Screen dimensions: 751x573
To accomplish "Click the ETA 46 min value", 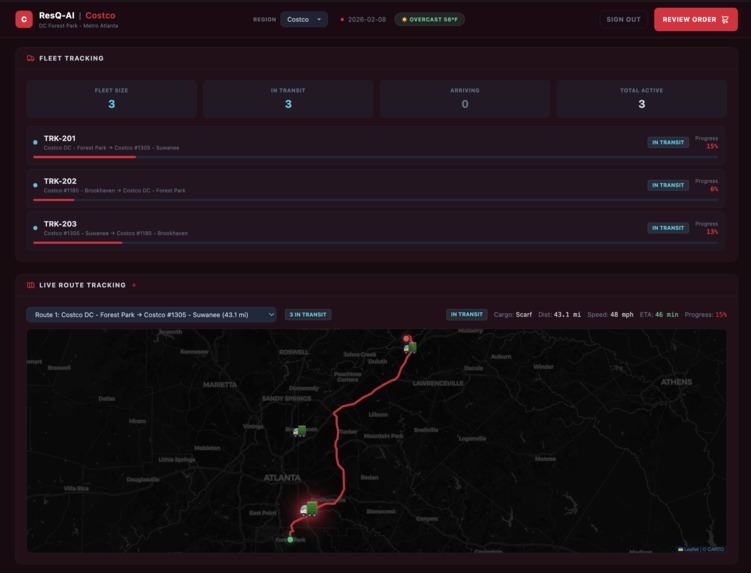I will 666,315.
